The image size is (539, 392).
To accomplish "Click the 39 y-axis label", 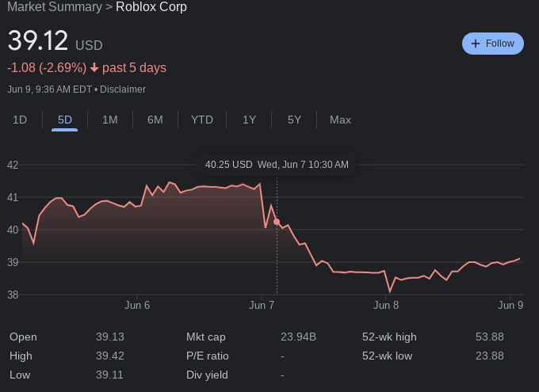I will pyautogui.click(x=13, y=262).
